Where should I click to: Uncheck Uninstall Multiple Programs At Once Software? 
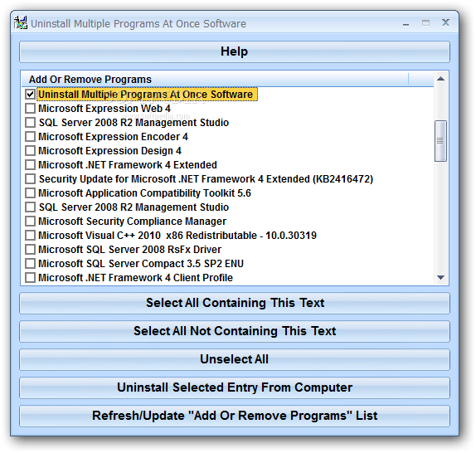pyautogui.click(x=30, y=94)
